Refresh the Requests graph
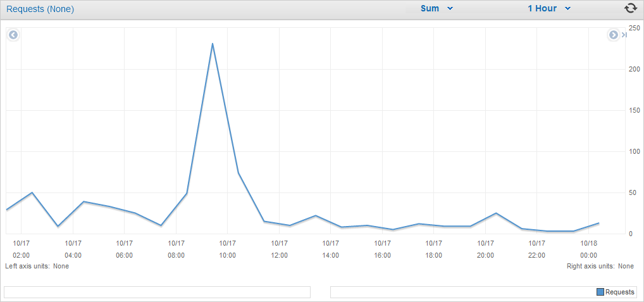 [x=631, y=9]
